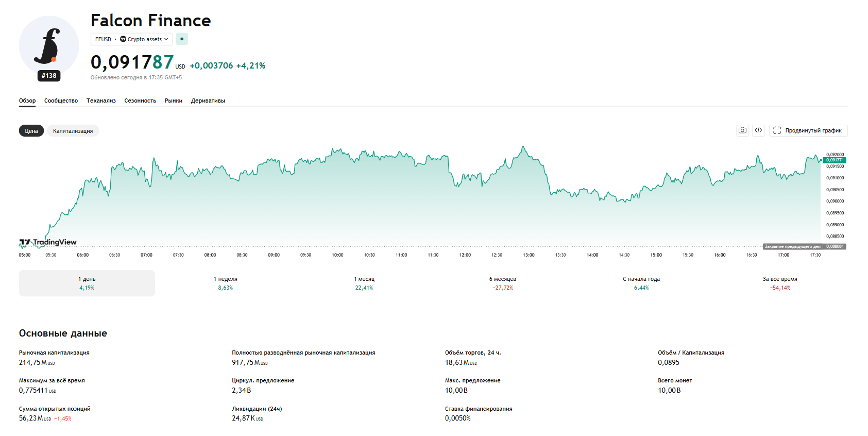
Task: Click the Falcon Finance title
Action: click(151, 21)
